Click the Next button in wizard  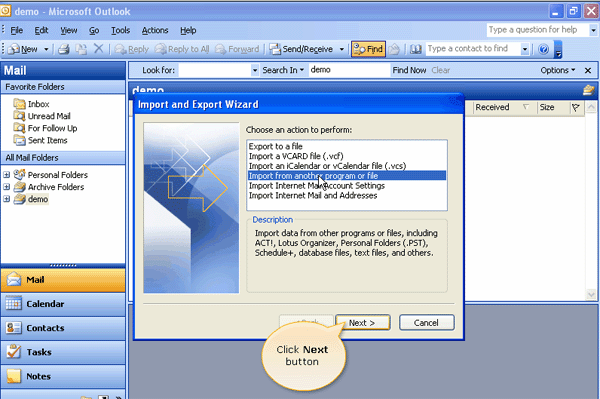tap(363, 322)
